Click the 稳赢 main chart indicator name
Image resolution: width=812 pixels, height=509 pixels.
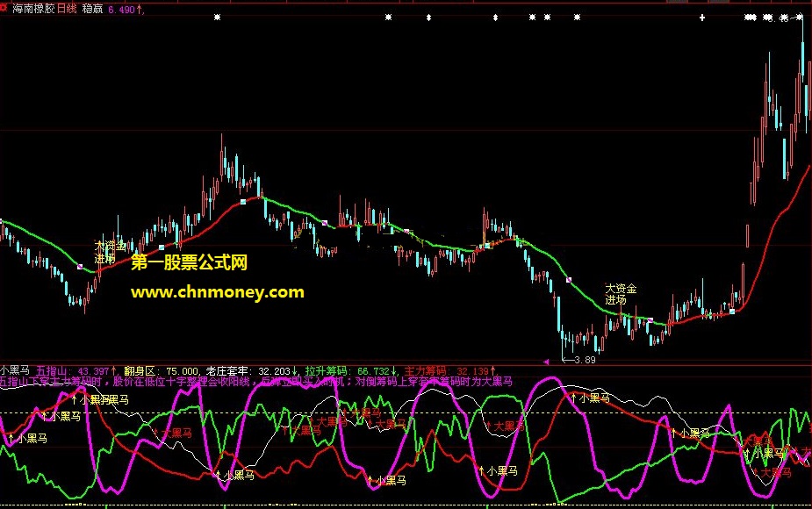[93, 9]
